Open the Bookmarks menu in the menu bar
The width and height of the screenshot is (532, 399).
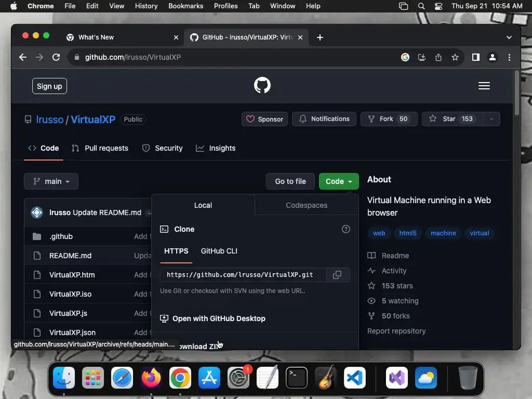pos(186,6)
